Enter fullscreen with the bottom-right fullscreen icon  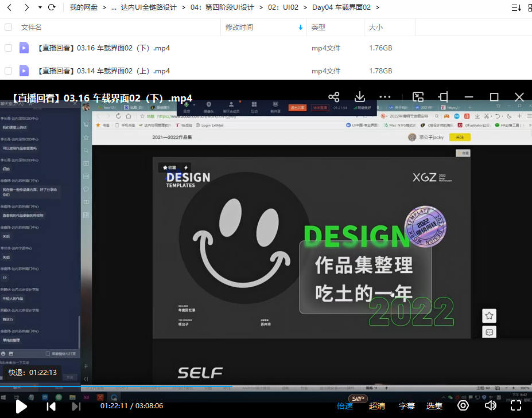tap(515, 406)
